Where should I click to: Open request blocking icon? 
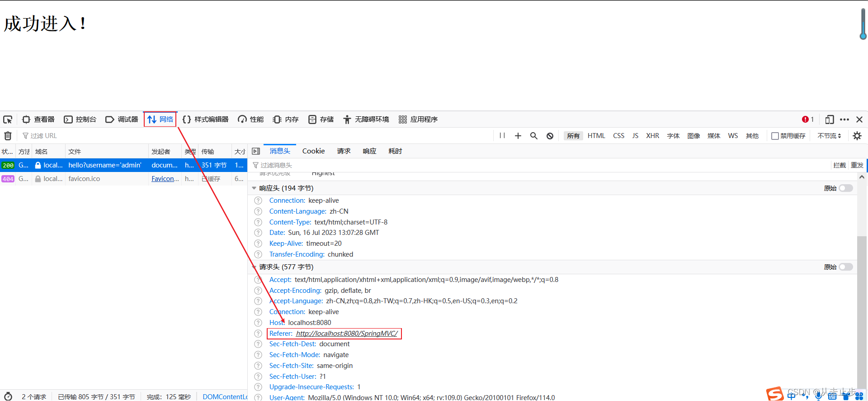pos(550,136)
